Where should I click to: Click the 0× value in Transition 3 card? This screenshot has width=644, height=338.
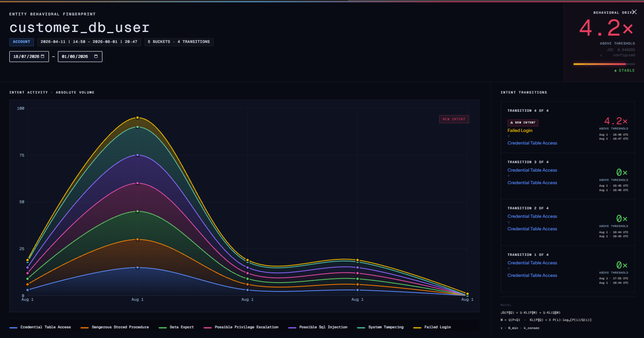[x=622, y=172]
